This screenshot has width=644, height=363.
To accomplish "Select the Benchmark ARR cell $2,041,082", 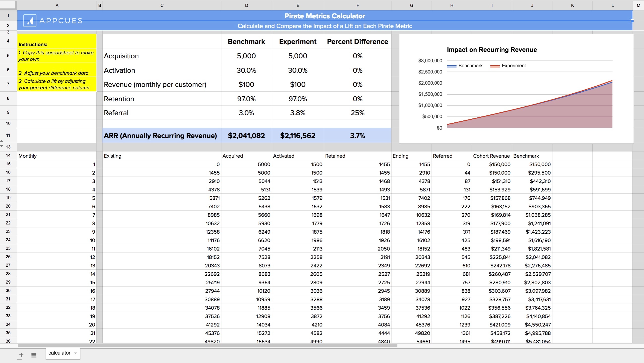I will click(x=247, y=136).
